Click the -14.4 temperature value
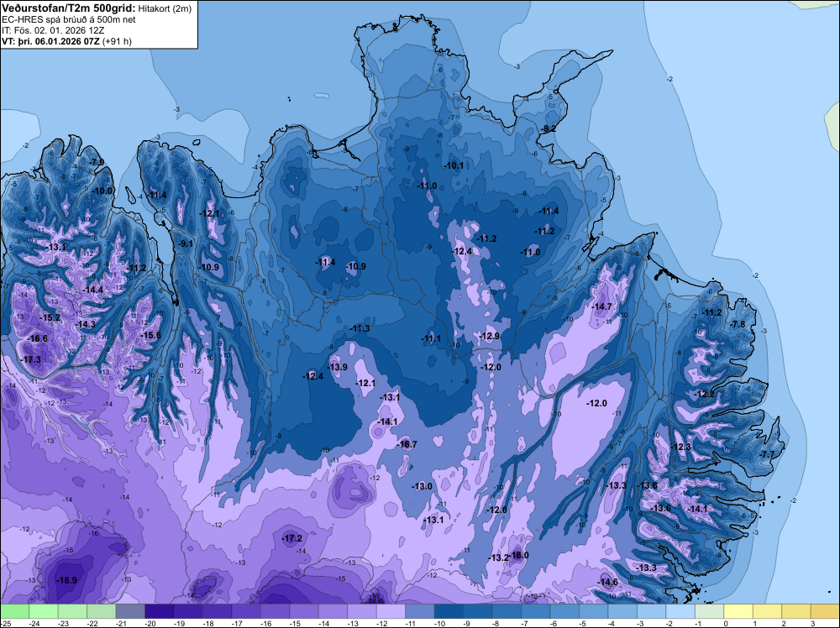Image resolution: width=840 pixels, height=628 pixels. [x=92, y=290]
